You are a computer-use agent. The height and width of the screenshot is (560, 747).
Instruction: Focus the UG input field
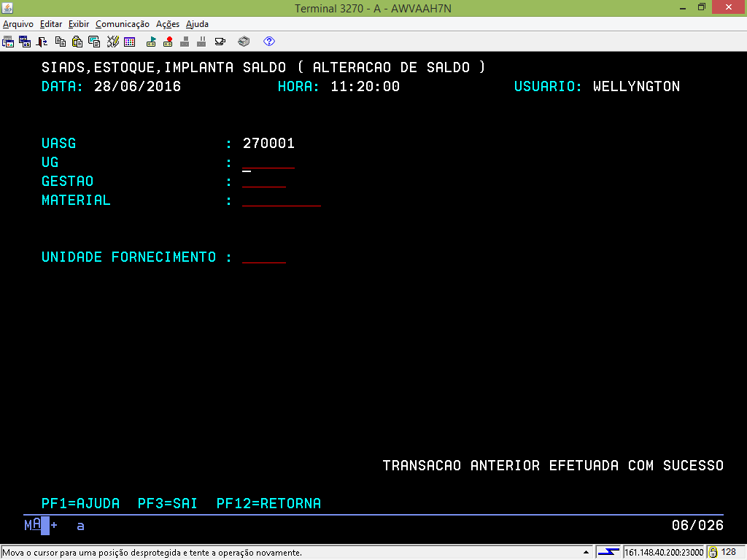tap(268, 163)
